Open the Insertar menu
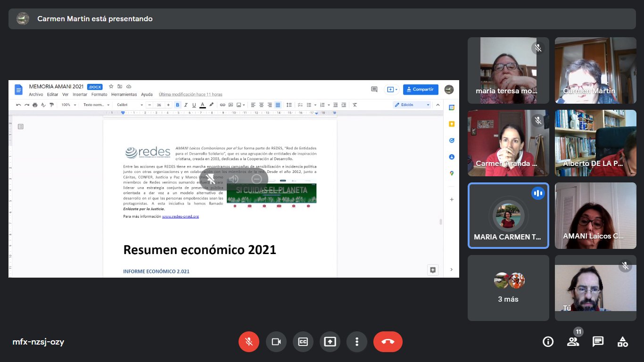The image size is (644, 362). pyautogui.click(x=80, y=94)
